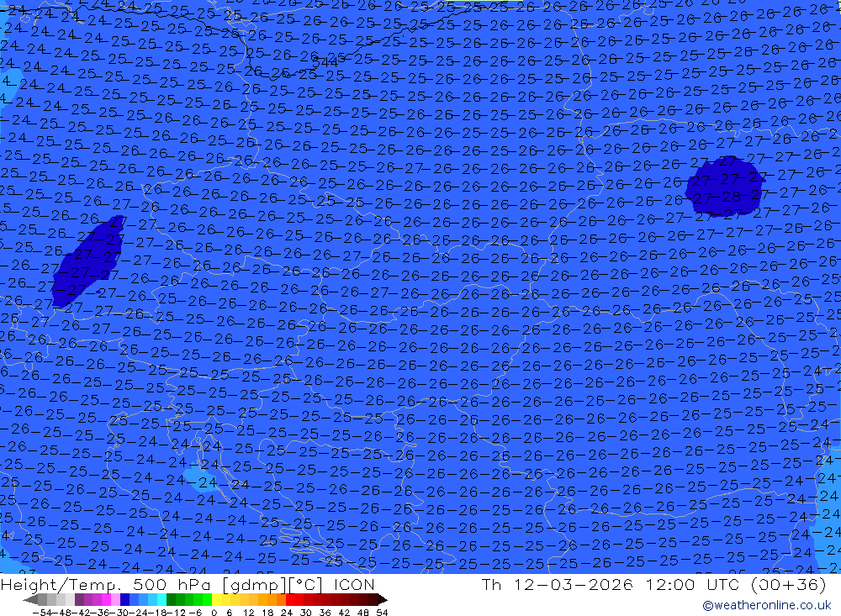Click the bright red swatch in the legend
This screenshot has width=841, height=616.
click(x=290, y=600)
